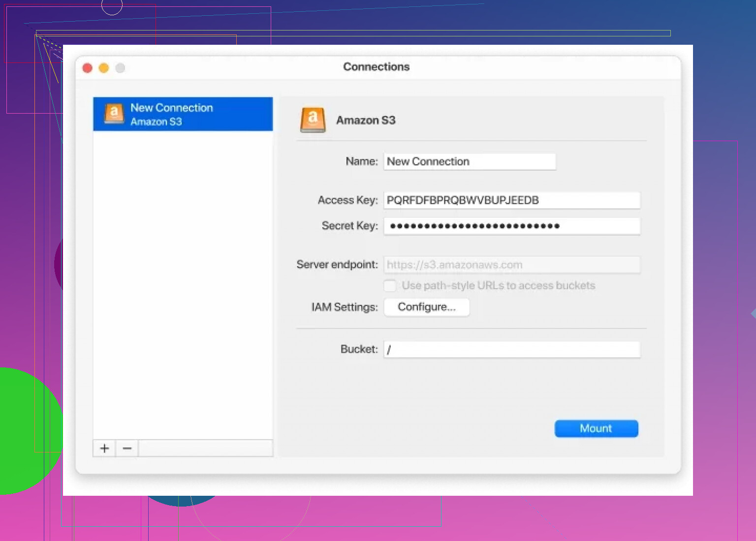Focus the Bucket path field
756x541 pixels.
(x=512, y=350)
